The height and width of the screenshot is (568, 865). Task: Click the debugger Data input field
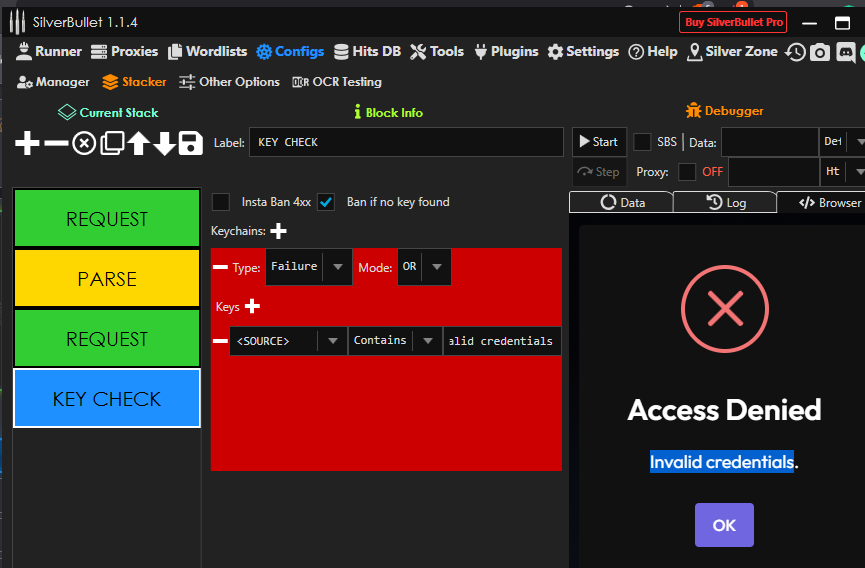(x=770, y=142)
